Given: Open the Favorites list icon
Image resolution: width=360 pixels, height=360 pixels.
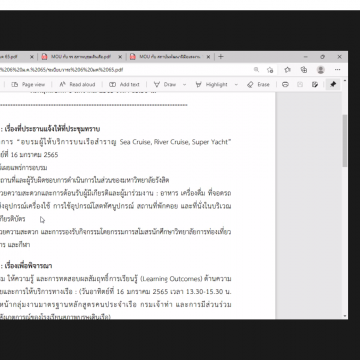Looking at the screenshot, I should [287, 70].
